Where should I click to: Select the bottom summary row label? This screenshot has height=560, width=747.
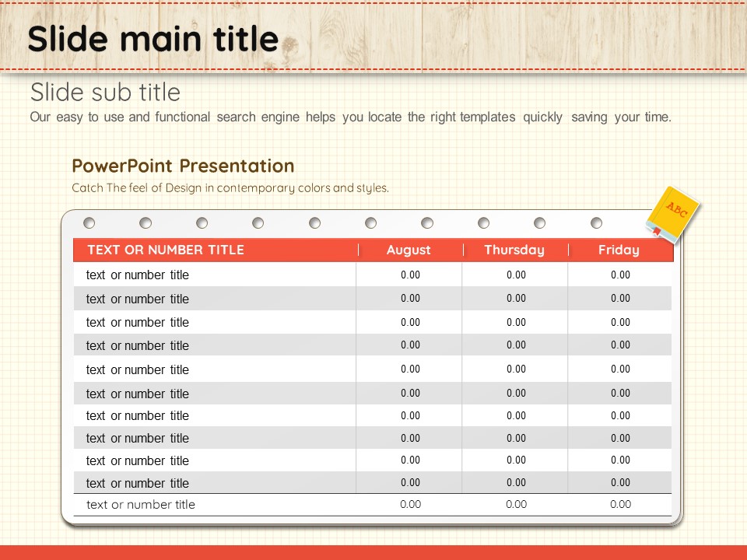(141, 505)
